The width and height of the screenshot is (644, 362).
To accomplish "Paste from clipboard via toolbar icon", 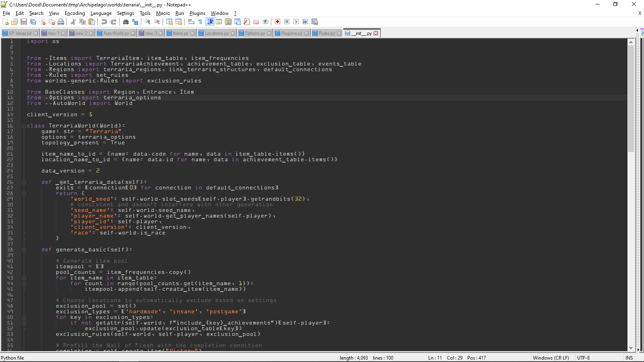I will [x=92, y=22].
